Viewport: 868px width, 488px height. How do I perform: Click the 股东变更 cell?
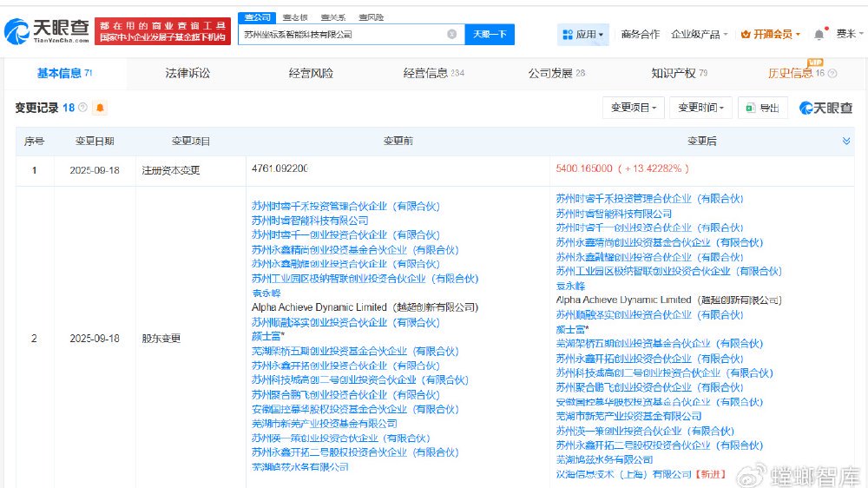[161, 339]
